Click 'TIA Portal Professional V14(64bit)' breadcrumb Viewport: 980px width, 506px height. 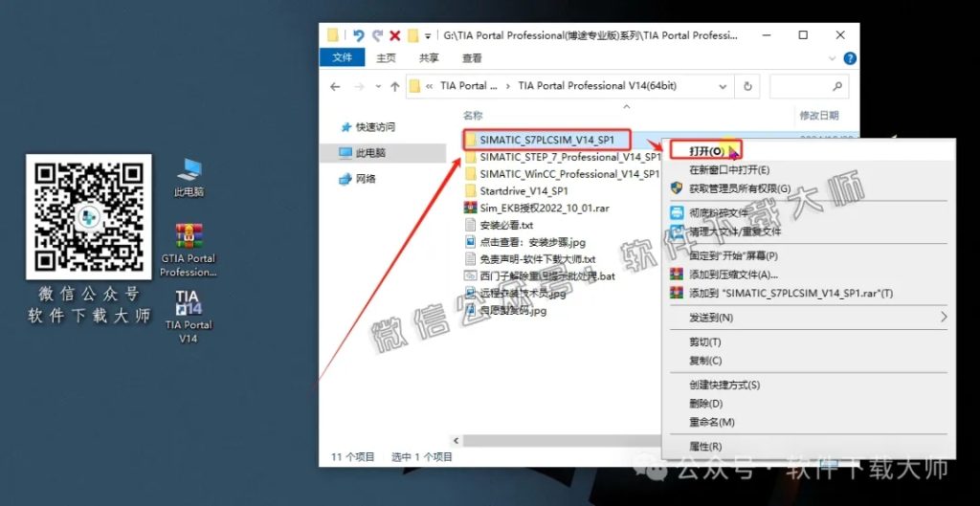point(597,86)
